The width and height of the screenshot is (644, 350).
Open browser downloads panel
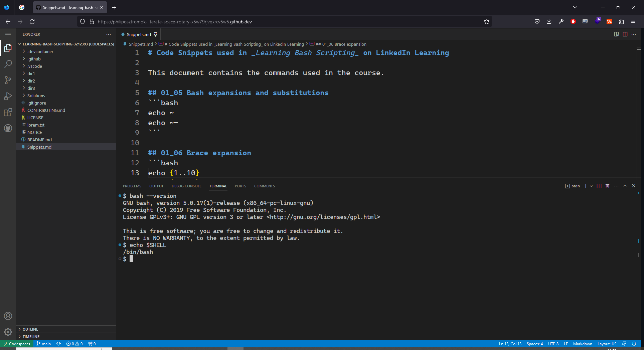pos(549,22)
